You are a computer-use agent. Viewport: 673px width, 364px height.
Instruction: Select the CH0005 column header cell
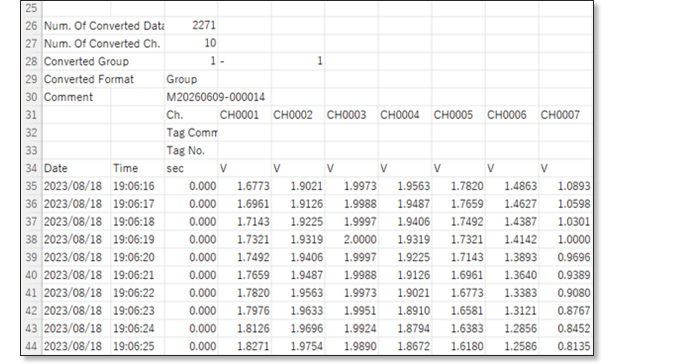pos(458,115)
